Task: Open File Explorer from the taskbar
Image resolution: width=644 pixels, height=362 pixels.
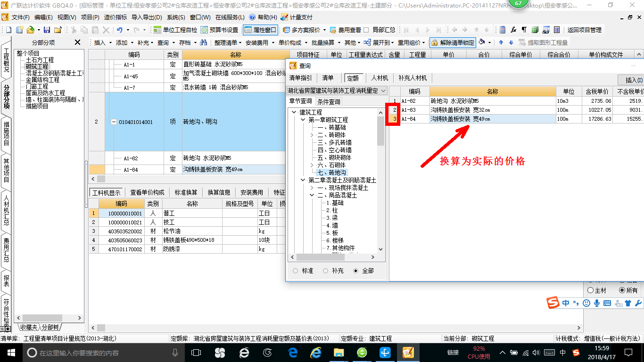Action: (x=339, y=352)
